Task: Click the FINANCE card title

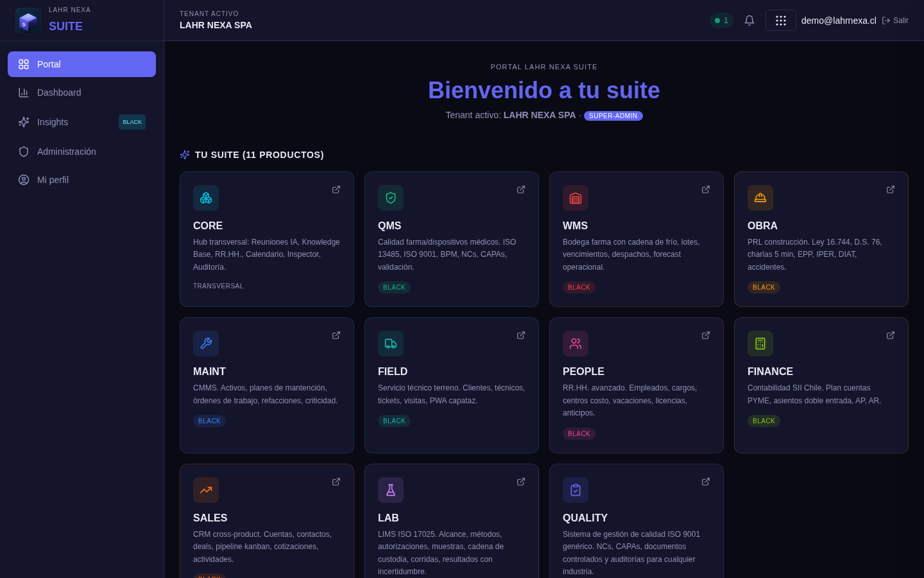Action: [770, 372]
